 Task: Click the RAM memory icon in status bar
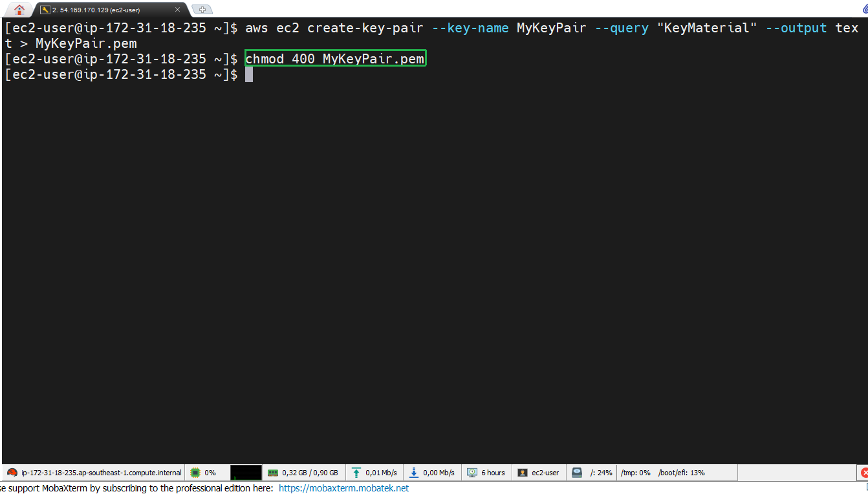(272, 473)
